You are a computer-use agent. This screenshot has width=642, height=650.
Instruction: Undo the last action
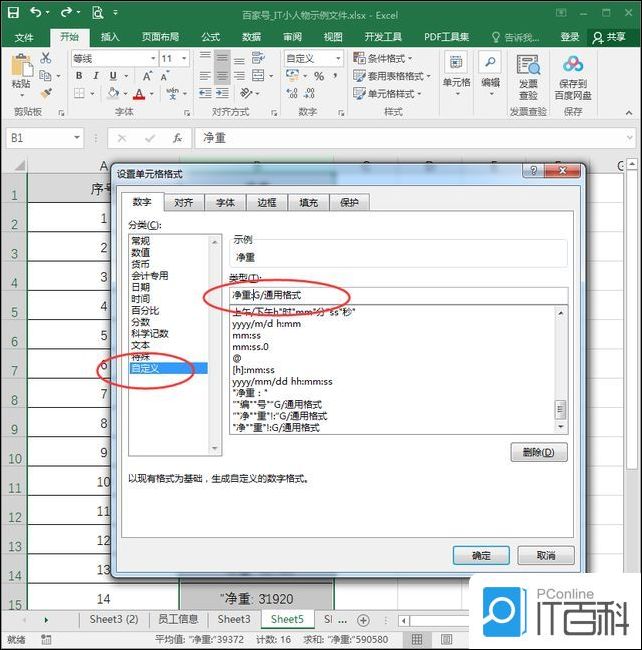pos(36,12)
